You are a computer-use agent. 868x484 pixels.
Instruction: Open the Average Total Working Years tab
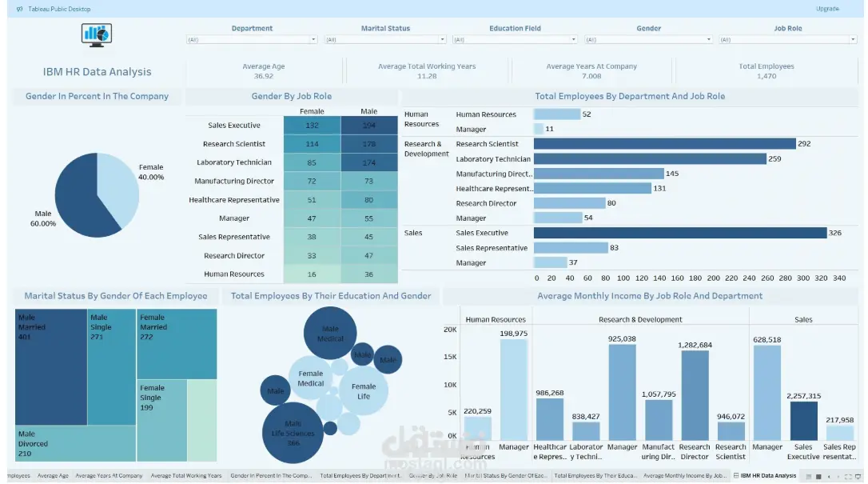click(x=186, y=475)
